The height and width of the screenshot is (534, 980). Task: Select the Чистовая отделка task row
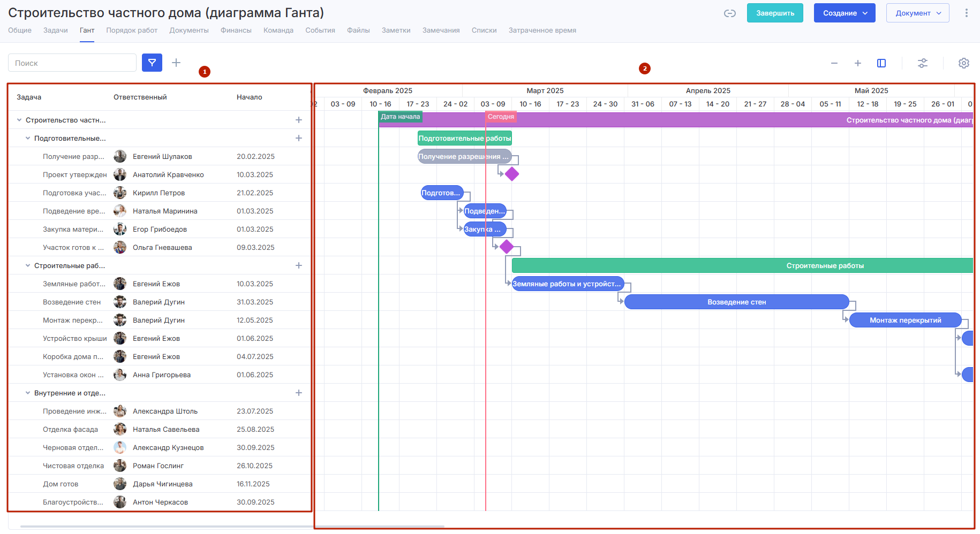coord(160,466)
